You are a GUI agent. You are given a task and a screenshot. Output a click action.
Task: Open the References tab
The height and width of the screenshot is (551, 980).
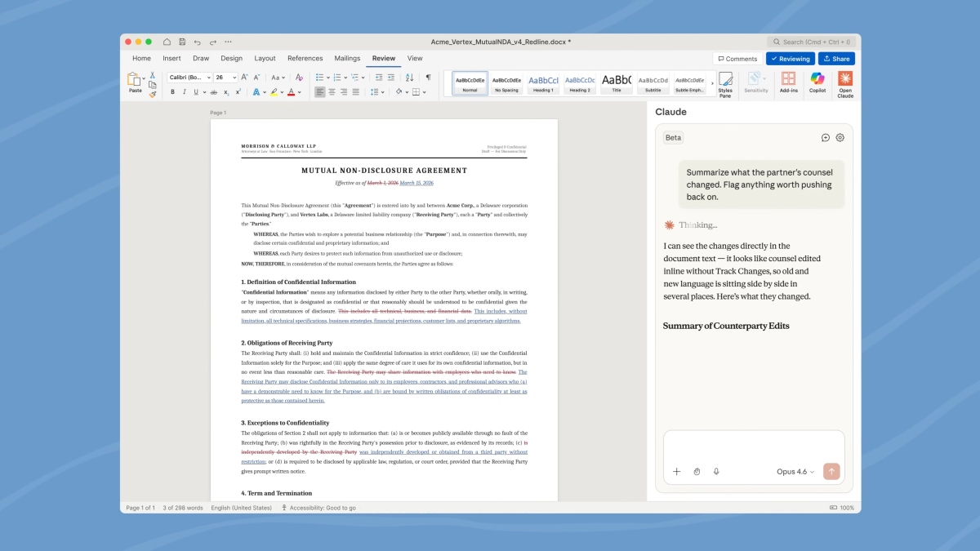305,59
